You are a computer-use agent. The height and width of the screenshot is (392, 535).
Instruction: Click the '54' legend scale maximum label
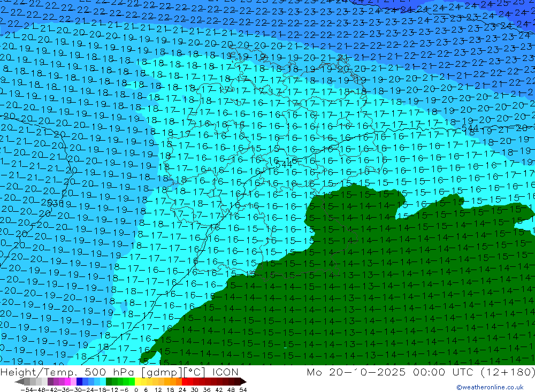243,390
